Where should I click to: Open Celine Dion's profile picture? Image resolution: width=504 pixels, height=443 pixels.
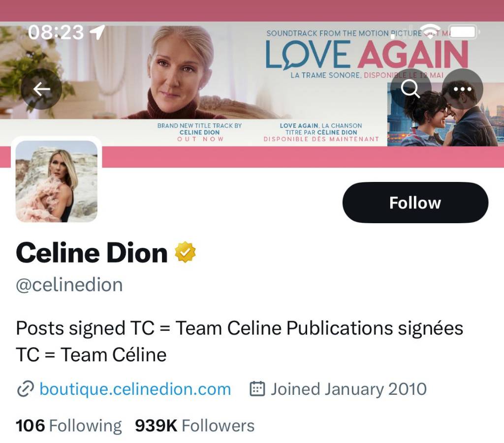[57, 181]
